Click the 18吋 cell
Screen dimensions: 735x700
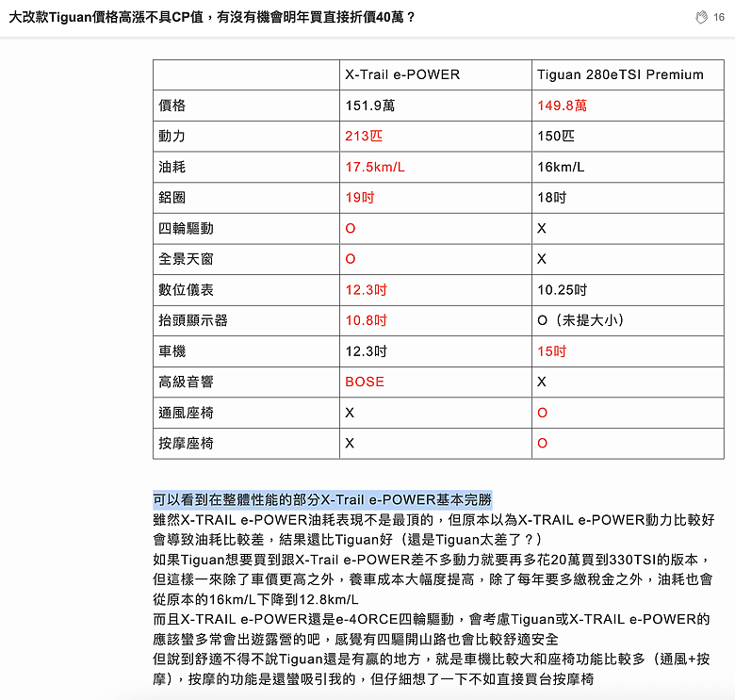(x=551, y=197)
